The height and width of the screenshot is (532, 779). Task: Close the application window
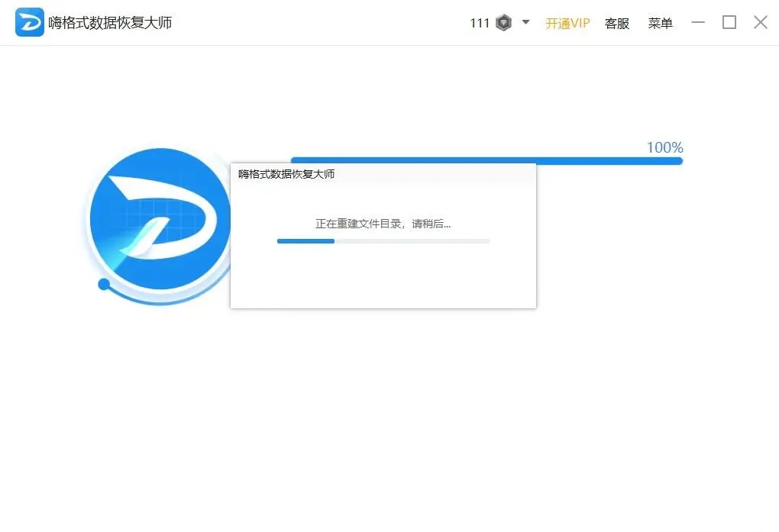pyautogui.click(x=760, y=22)
